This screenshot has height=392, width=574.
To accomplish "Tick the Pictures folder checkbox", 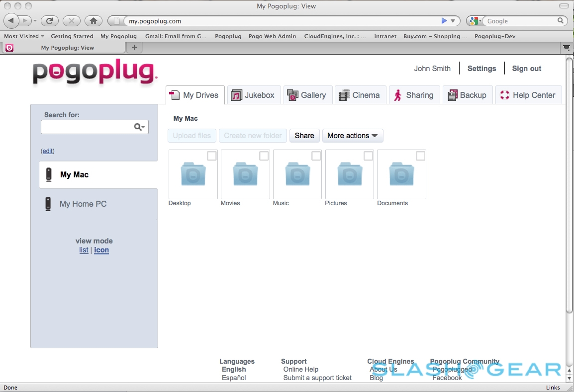I will (369, 156).
